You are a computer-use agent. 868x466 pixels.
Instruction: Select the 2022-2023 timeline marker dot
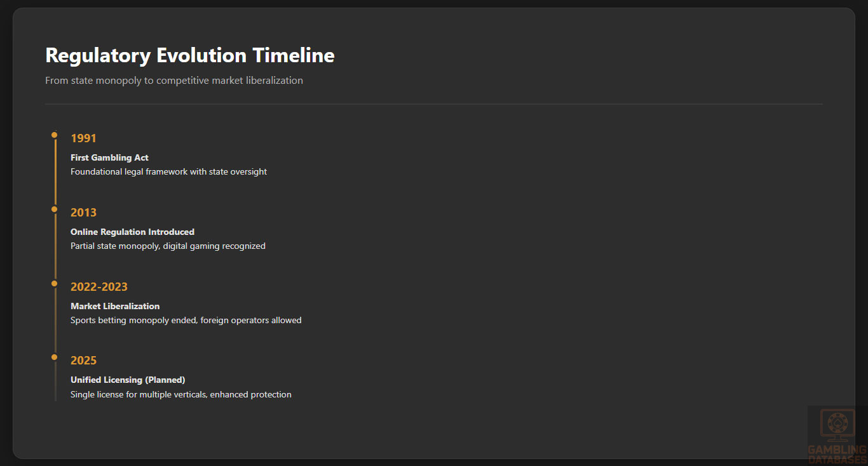(x=55, y=283)
